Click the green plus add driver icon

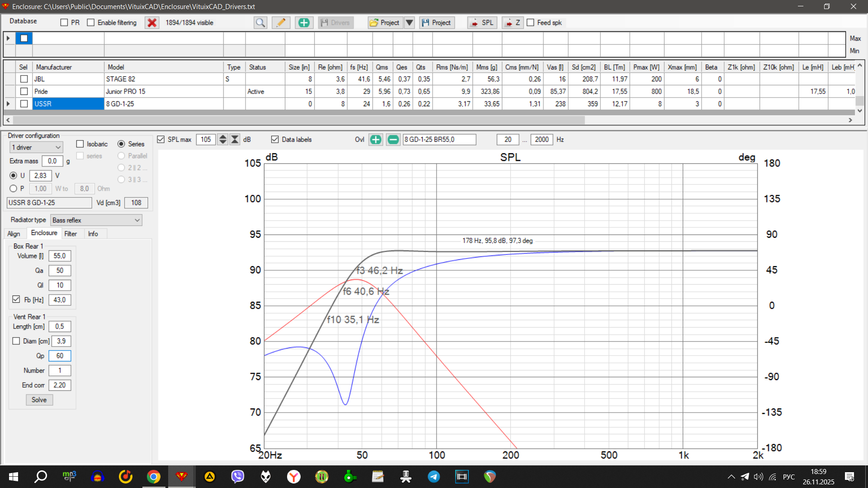(x=304, y=23)
